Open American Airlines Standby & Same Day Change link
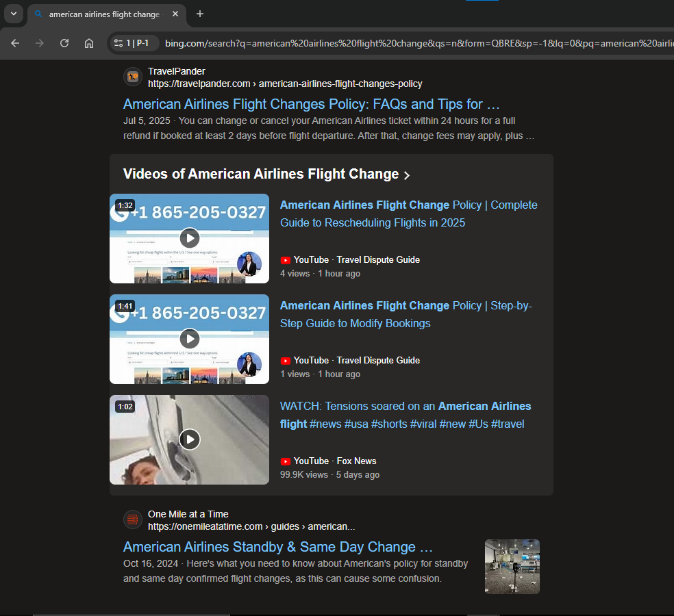Image resolution: width=674 pixels, height=616 pixels. tap(277, 548)
